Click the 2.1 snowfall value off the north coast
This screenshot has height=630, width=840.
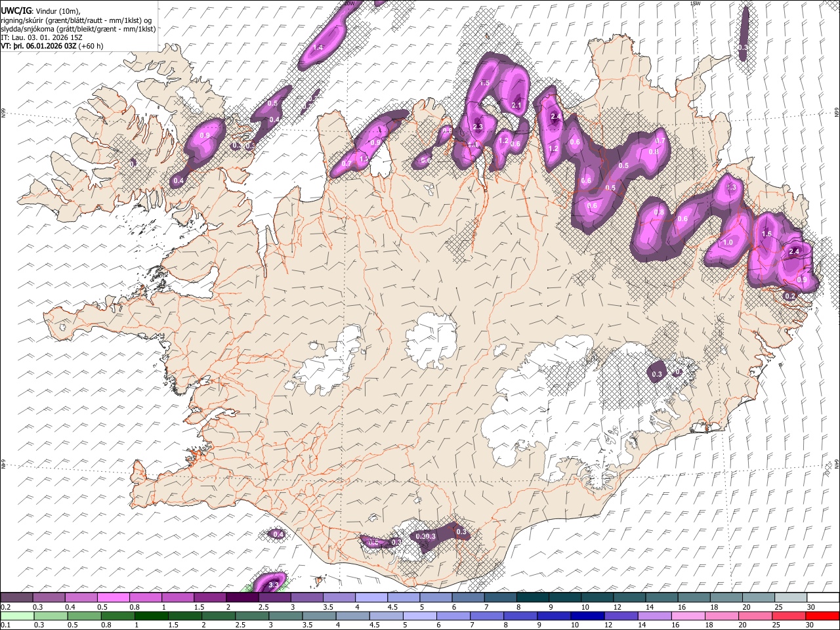(516, 105)
